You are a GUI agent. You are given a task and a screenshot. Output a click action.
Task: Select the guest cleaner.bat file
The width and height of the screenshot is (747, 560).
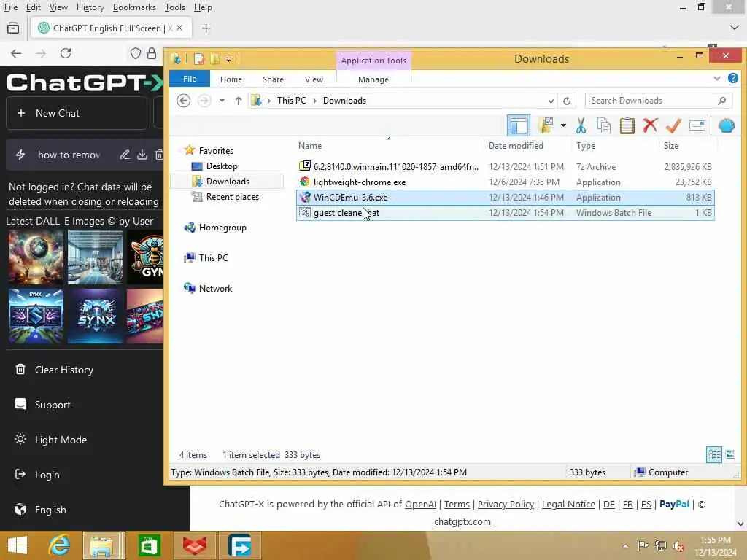coord(506,213)
